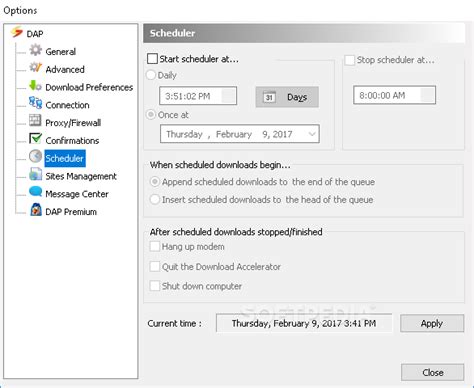Click the Days button
This screenshot has height=388, width=474.
point(287,97)
